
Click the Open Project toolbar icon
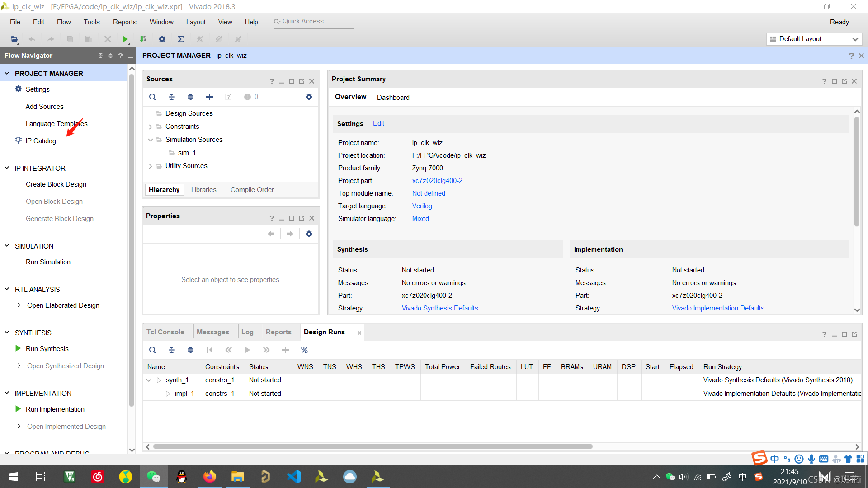click(14, 39)
